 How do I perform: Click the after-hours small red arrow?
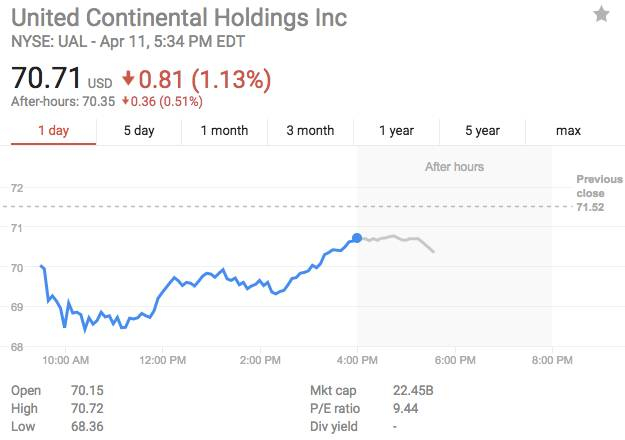[125, 101]
